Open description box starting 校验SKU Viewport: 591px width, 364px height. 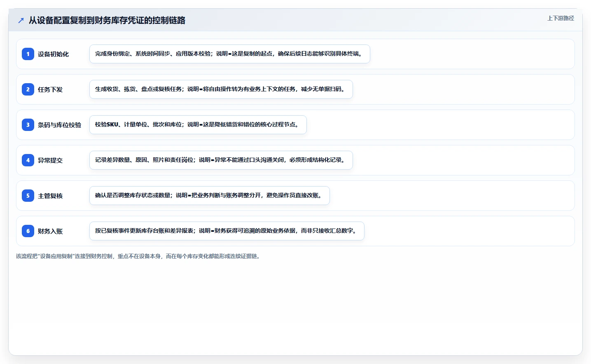(x=198, y=125)
